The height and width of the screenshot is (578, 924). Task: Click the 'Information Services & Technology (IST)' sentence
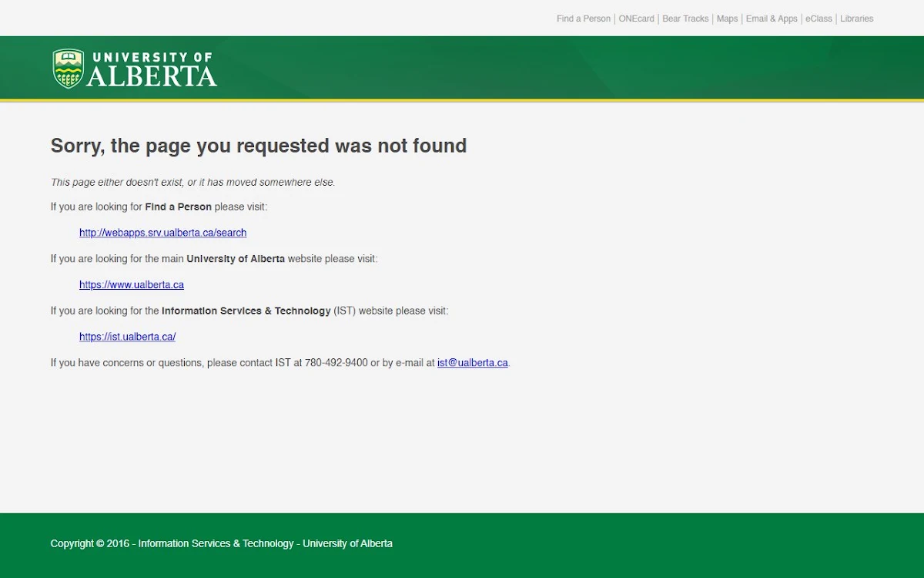pos(249,311)
